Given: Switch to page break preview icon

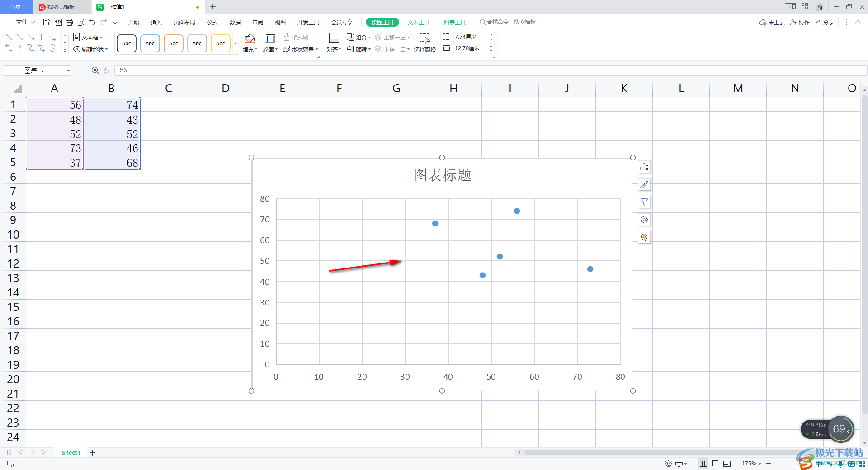Looking at the screenshot, I should tap(727, 464).
